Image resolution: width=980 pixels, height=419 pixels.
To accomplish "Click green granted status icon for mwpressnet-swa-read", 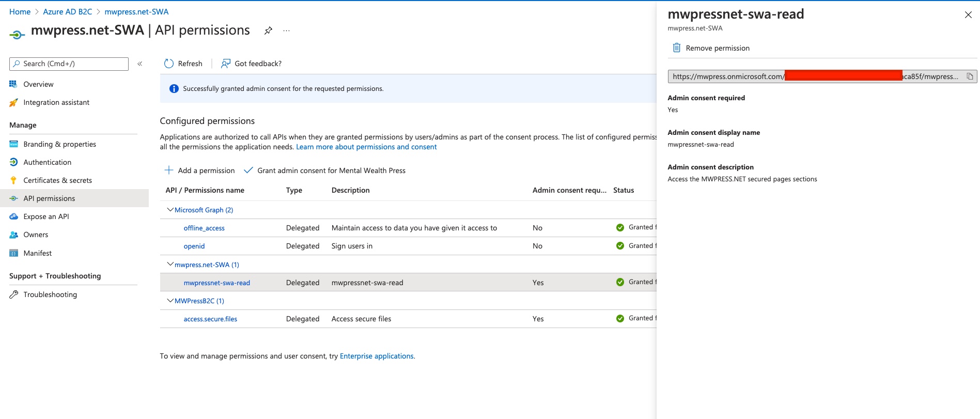I will (x=620, y=282).
